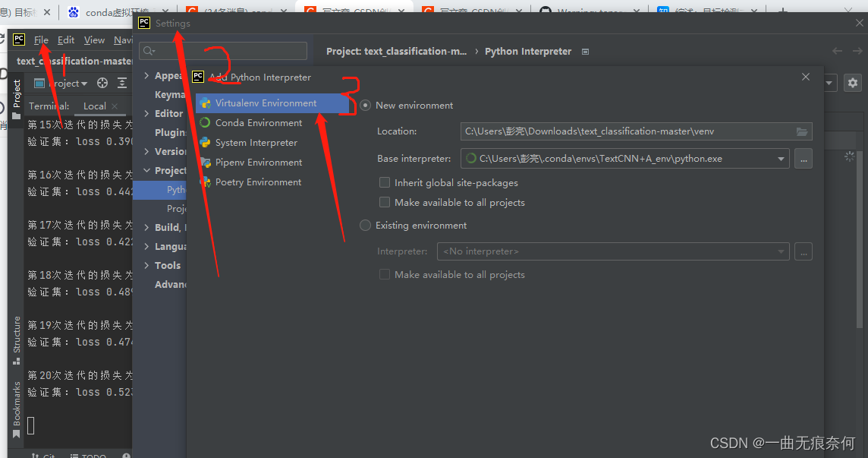Collapse the Project settings node
This screenshot has height=458, width=868.
coord(146,170)
